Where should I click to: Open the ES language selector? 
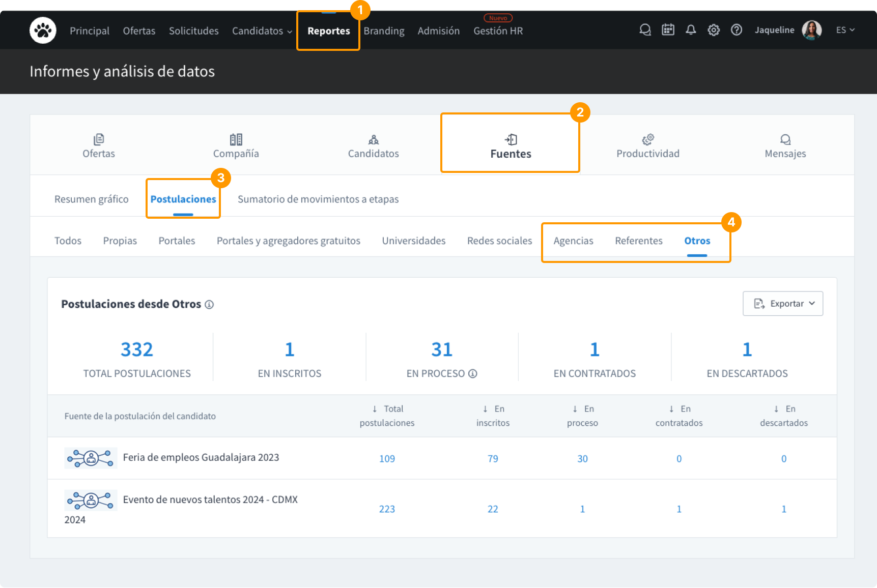[x=845, y=30]
